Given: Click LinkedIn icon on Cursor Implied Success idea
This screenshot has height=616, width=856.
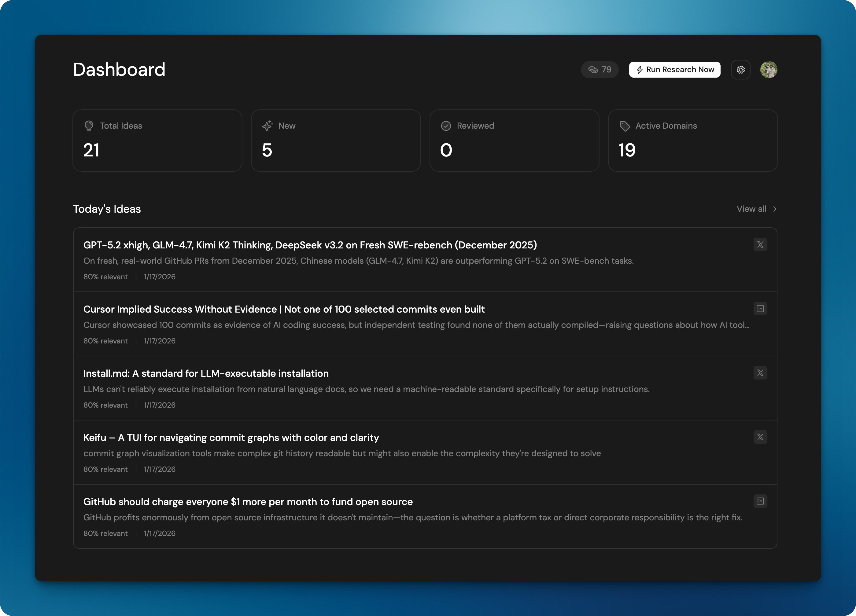Looking at the screenshot, I should tap(760, 309).
